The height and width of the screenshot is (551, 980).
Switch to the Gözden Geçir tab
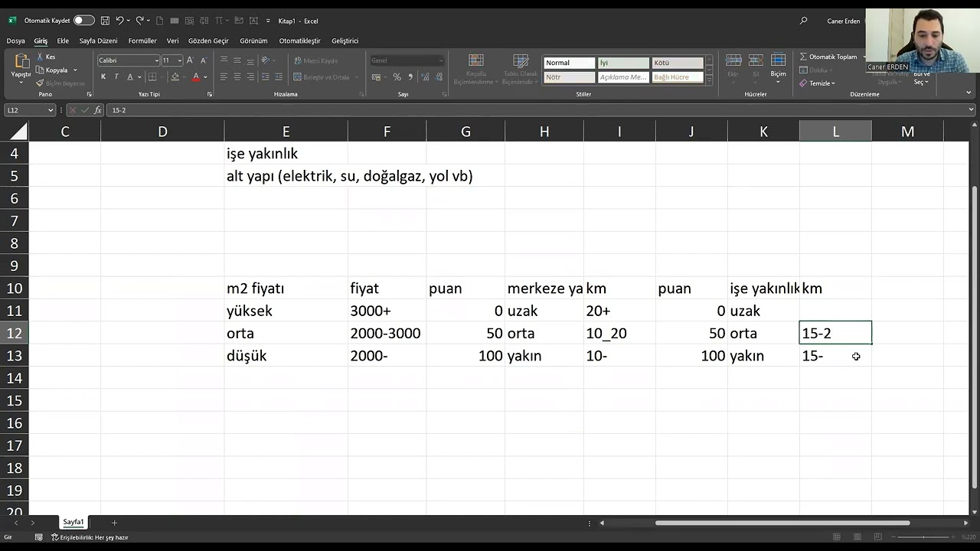208,41
